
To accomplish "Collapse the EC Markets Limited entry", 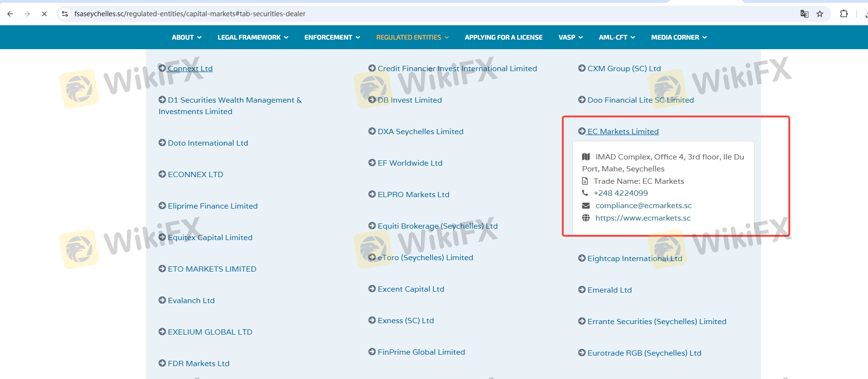I will click(618, 131).
